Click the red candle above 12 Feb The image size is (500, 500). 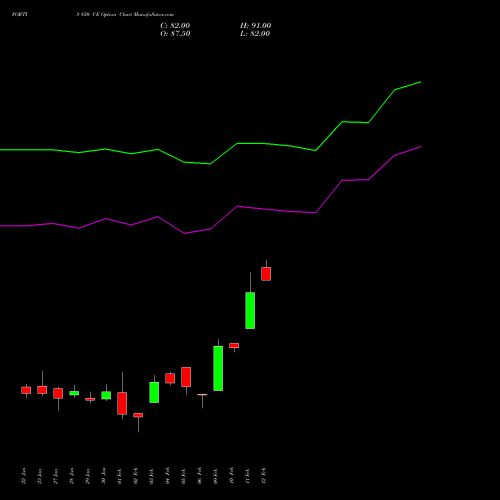(x=266, y=274)
